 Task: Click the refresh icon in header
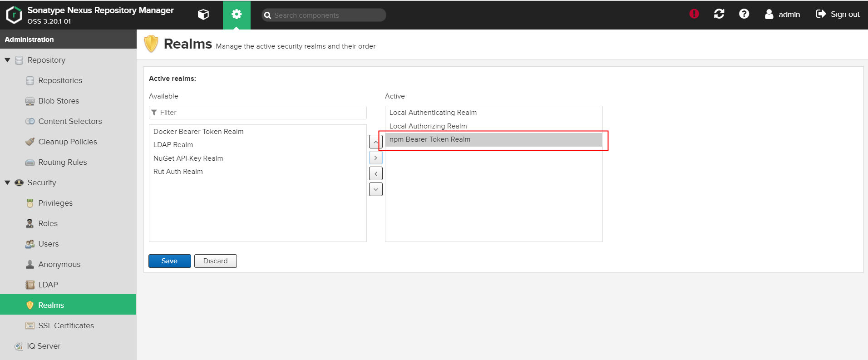pyautogui.click(x=719, y=14)
